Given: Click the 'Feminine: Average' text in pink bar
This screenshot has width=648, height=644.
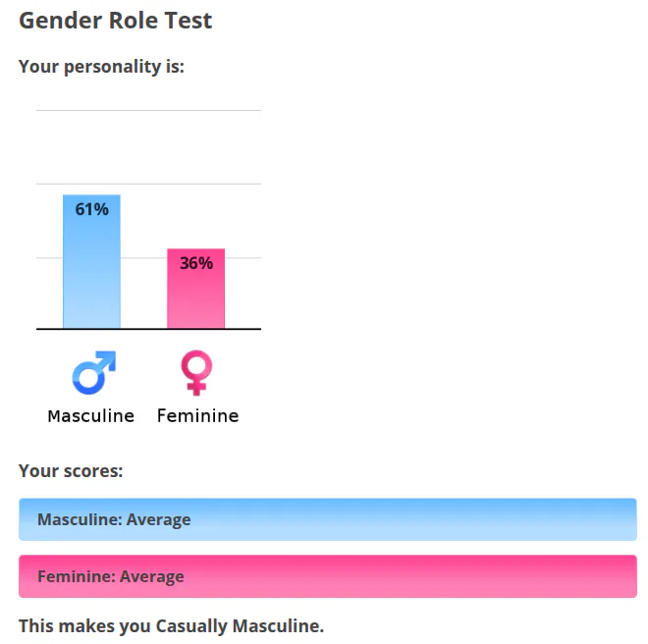Looking at the screenshot, I should [x=111, y=576].
